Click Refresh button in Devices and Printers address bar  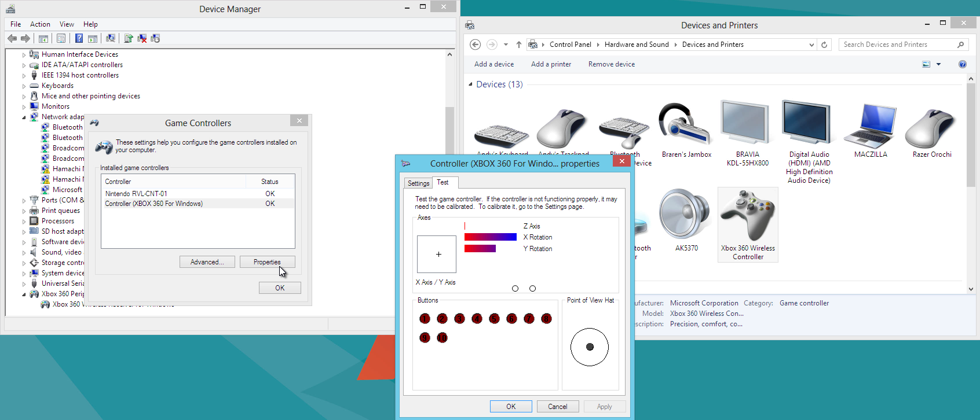[x=824, y=45]
